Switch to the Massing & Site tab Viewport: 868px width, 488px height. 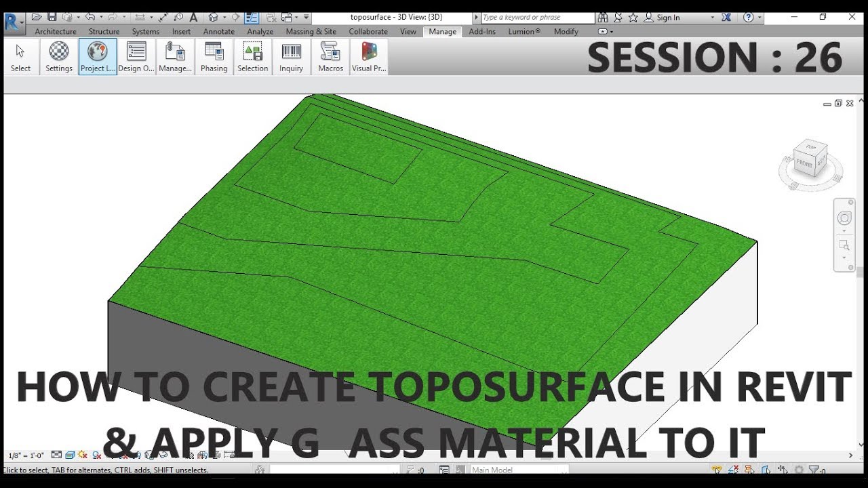pyautogui.click(x=311, y=31)
